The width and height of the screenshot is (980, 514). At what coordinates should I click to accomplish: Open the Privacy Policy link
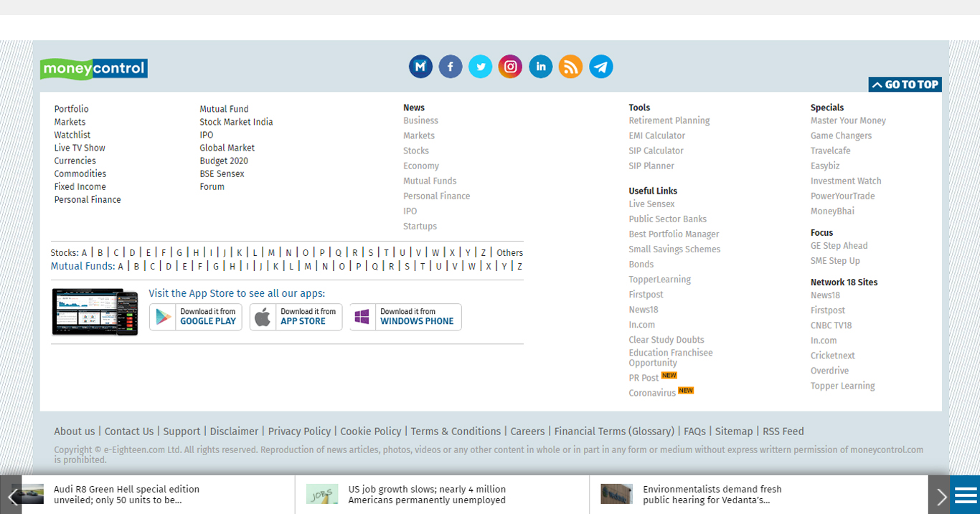299,432
